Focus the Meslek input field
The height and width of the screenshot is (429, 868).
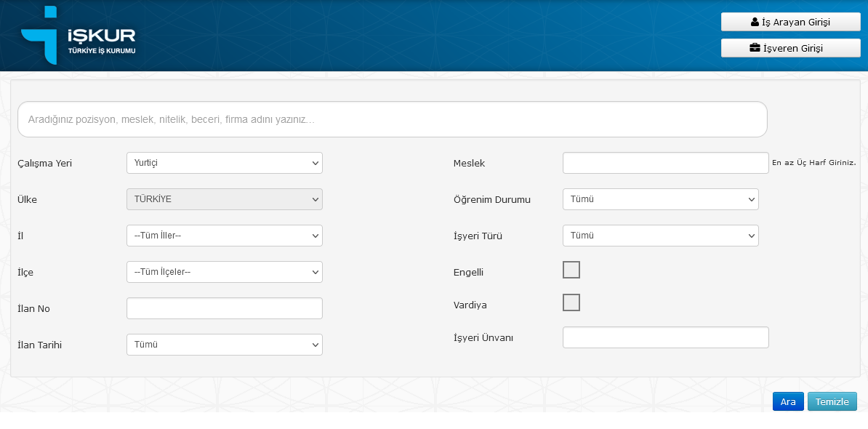[665, 163]
